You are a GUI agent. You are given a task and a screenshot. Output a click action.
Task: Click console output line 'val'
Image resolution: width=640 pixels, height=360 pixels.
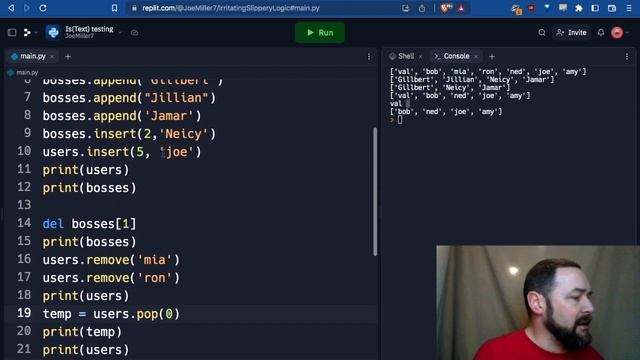396,104
